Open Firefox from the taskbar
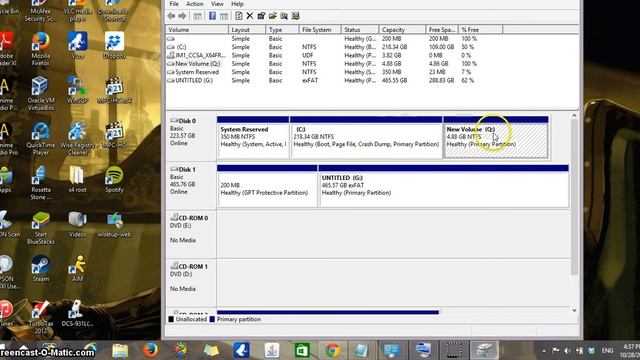The height and width of the screenshot is (360, 640). click(x=150, y=351)
